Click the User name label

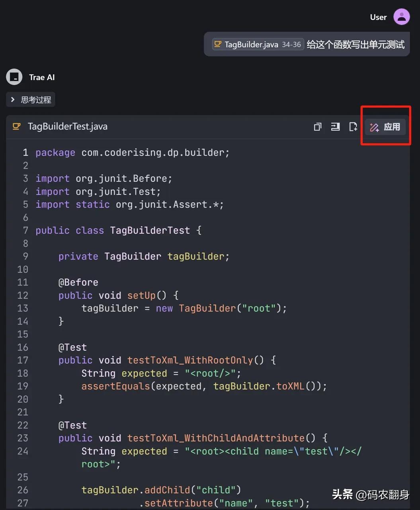(x=378, y=17)
